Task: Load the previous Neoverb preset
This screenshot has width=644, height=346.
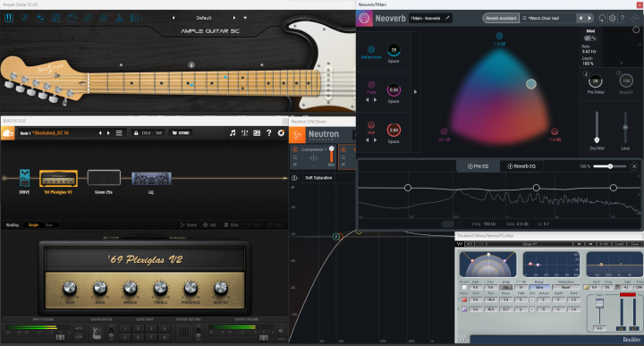Action: tap(580, 18)
